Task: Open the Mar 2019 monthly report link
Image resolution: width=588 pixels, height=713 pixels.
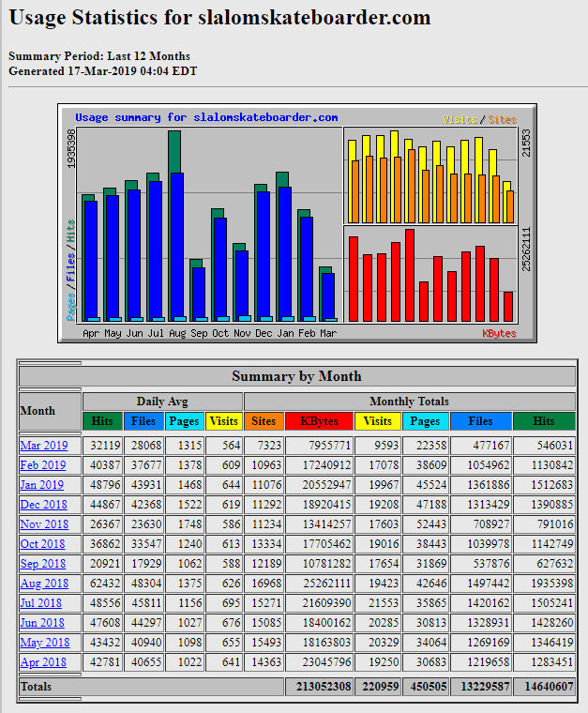Action: click(43, 446)
